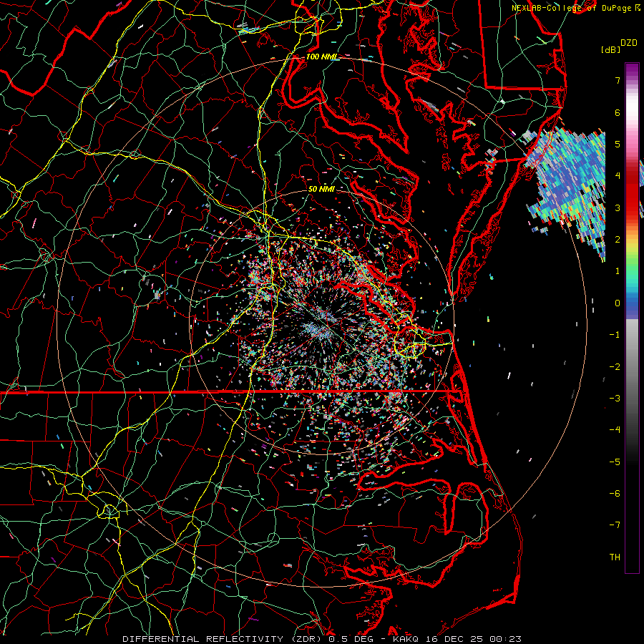The image size is (644, 644).
Task: Select the 2 value on the scale
Action: [x=618, y=240]
